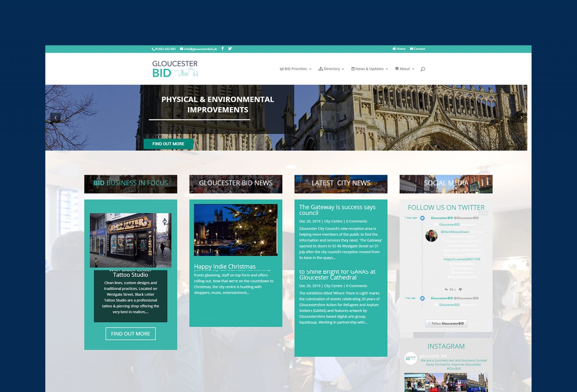This screenshot has height=392, width=577.
Task: Click Twitter bird icon on 1 day ago tweet
Action: click(422, 298)
